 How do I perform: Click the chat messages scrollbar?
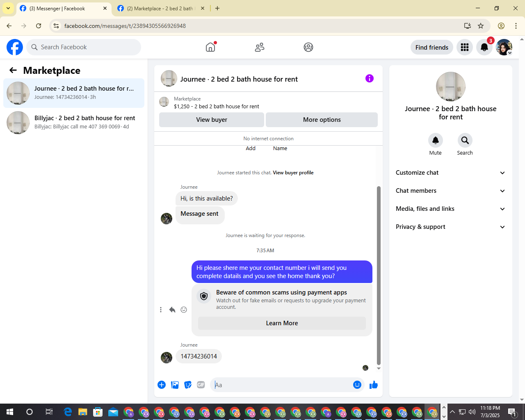click(379, 275)
